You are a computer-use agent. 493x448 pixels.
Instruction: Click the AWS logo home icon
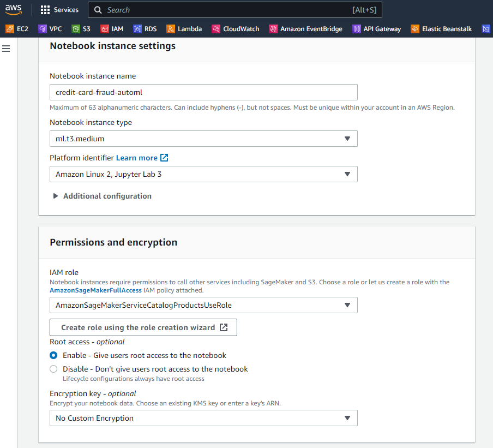[x=14, y=10]
